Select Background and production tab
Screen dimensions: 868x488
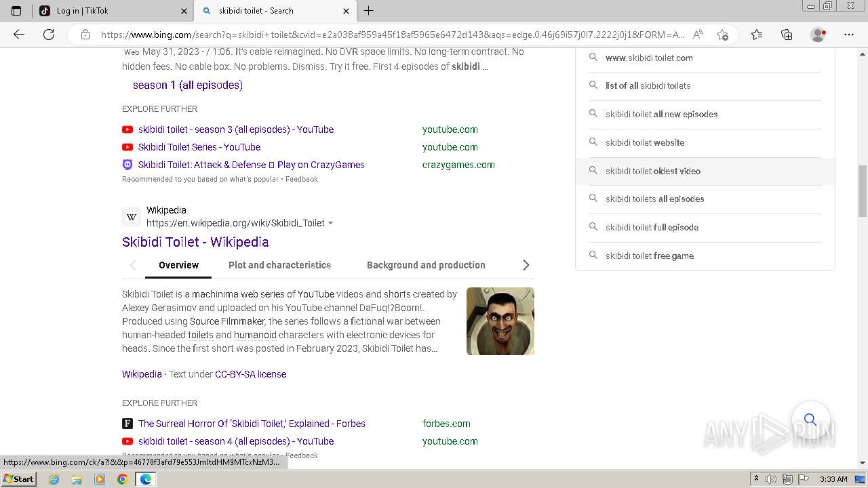click(426, 265)
